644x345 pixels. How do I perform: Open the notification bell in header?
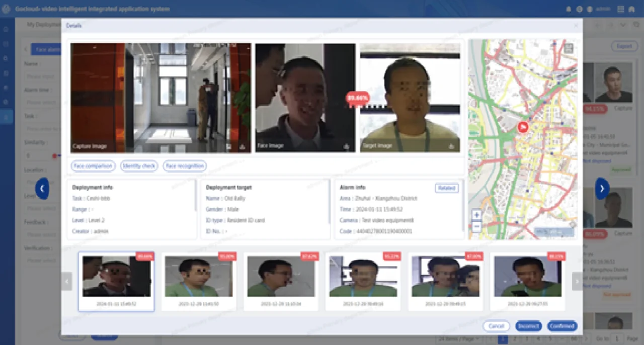[569, 9]
